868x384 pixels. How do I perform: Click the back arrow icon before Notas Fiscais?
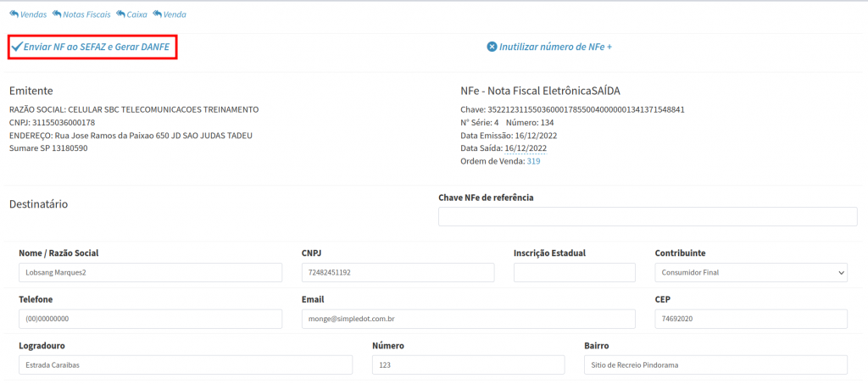pos(57,14)
